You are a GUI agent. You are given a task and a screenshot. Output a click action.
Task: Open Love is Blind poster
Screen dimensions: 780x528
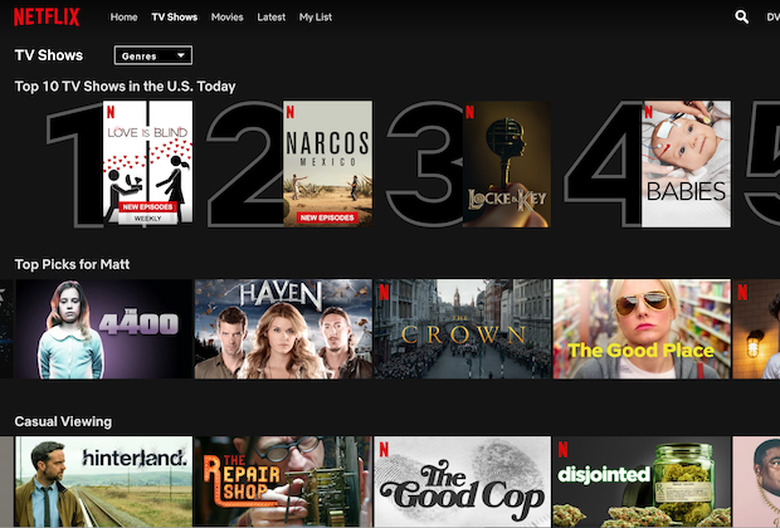(x=148, y=163)
